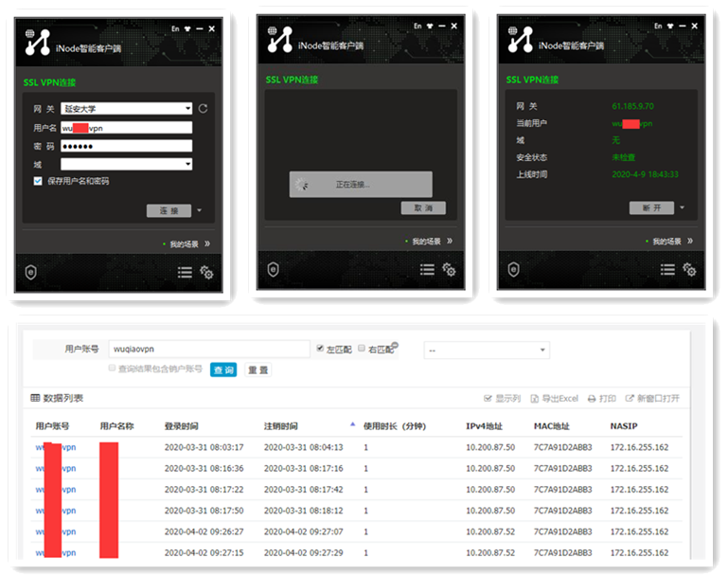Click the blue 查询 query button
Viewport: 728px width, 576px height.
point(223,370)
